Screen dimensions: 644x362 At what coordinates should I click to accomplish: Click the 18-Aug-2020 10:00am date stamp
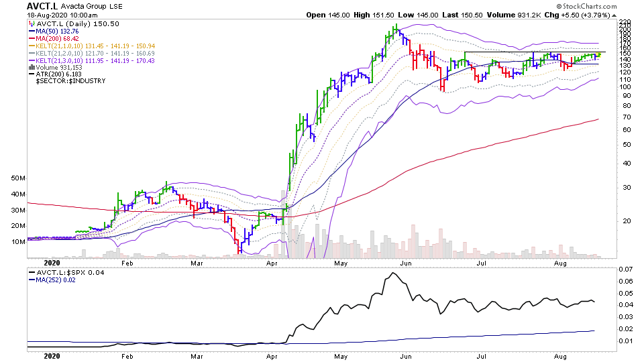(62, 15)
